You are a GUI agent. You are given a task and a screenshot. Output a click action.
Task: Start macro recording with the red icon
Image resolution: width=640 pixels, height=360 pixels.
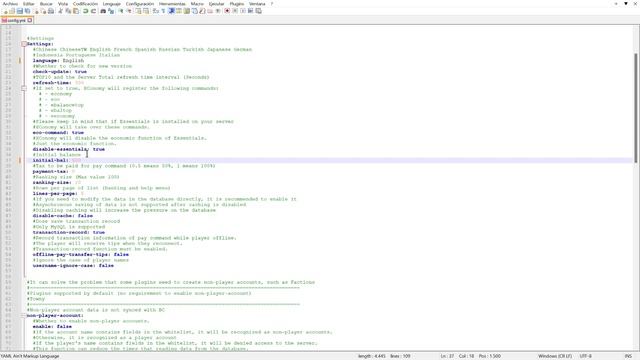point(227,11)
